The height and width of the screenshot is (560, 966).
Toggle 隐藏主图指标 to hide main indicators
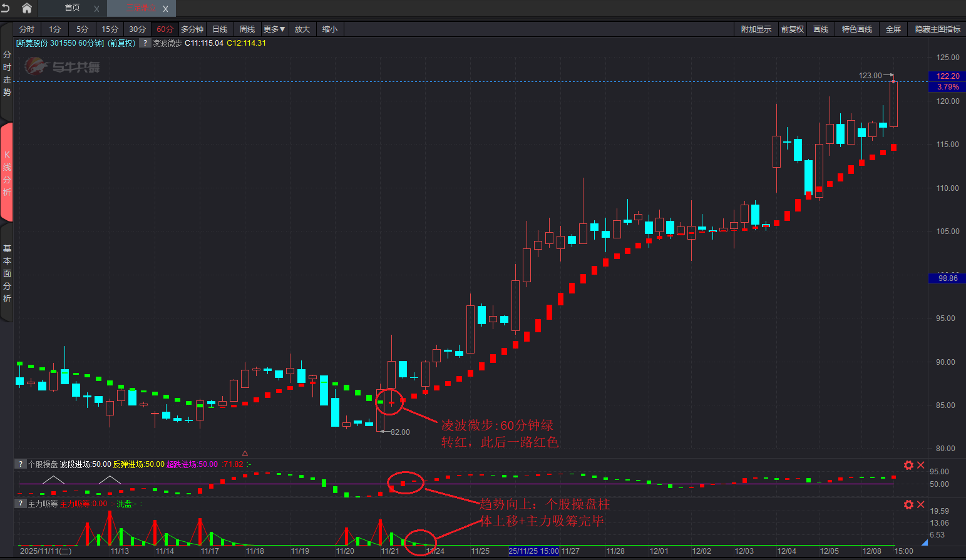click(x=937, y=29)
